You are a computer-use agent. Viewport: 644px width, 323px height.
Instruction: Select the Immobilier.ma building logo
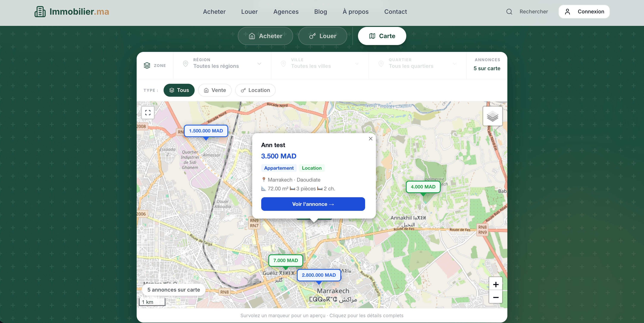coord(41,11)
